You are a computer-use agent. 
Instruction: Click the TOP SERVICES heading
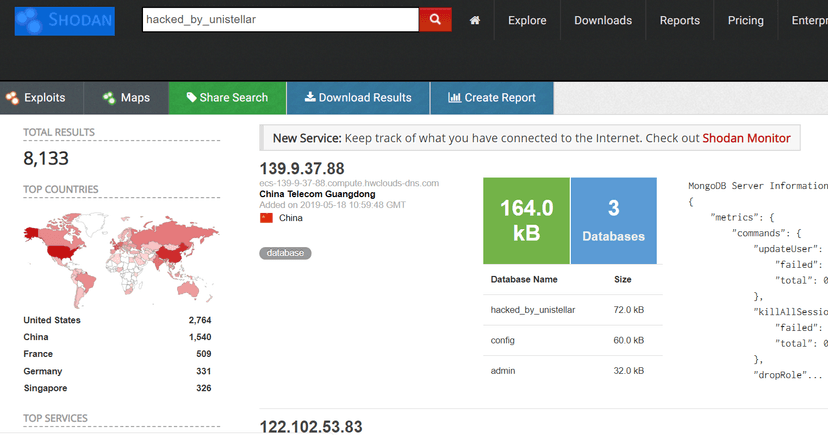coord(55,418)
